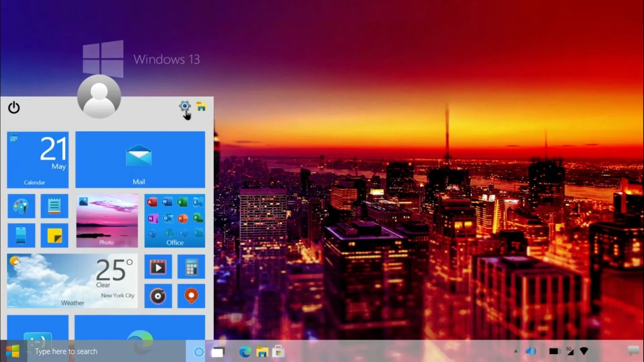Viewport: 644px width, 362px height.
Task: Mute the volume from the taskbar speaker
Action: pyautogui.click(x=531, y=351)
